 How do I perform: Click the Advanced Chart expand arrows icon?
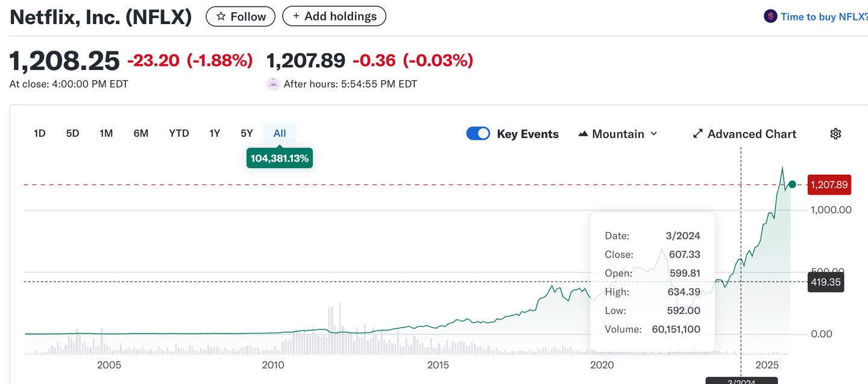[698, 134]
